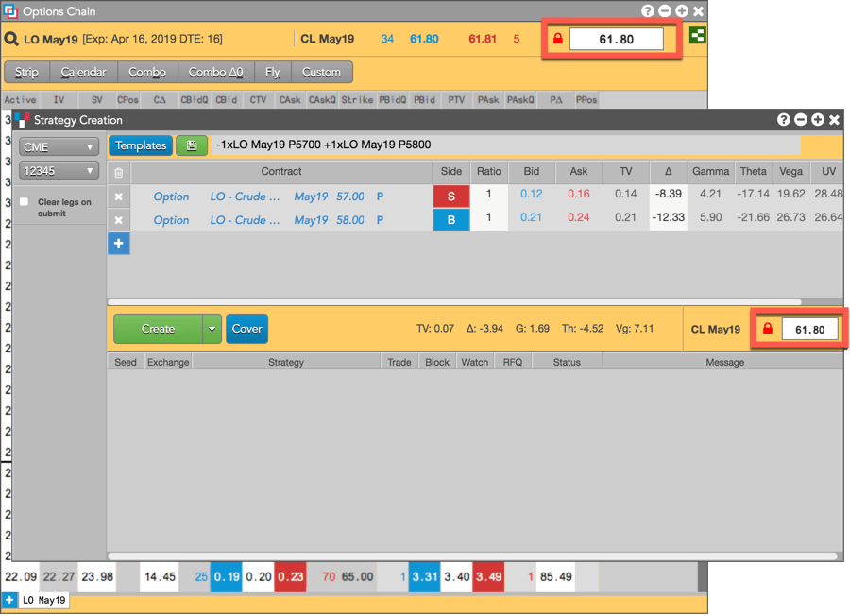Click the 0.12 bid of the 57.00 leg
The image size is (850, 616).
[x=531, y=194]
